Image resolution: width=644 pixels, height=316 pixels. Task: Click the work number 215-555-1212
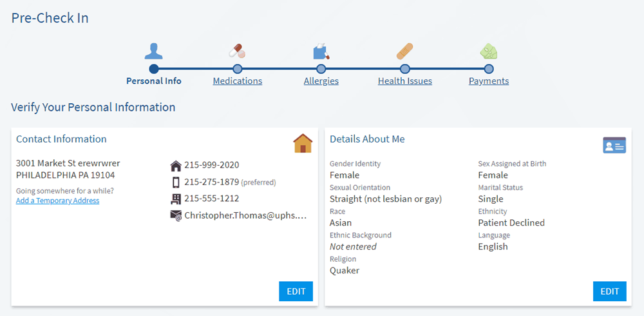[x=211, y=199]
